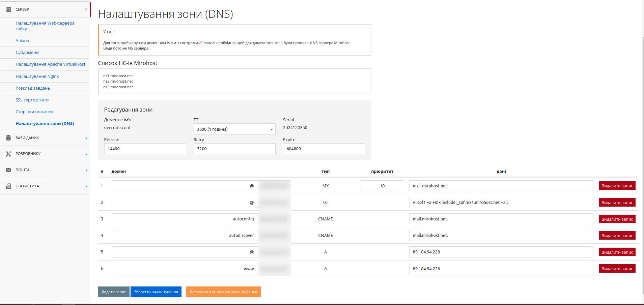Click the TXT data field with v=spf1
This screenshot has height=305, width=644.
[501, 202]
